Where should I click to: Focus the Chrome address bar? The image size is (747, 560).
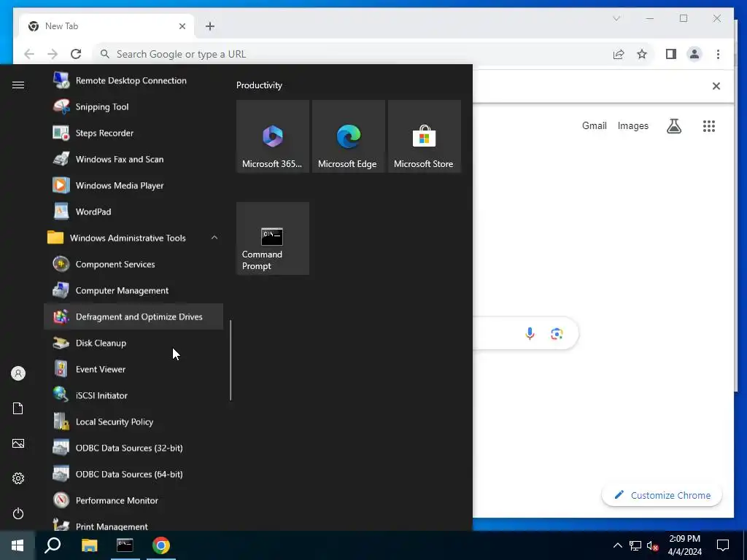coord(352,54)
